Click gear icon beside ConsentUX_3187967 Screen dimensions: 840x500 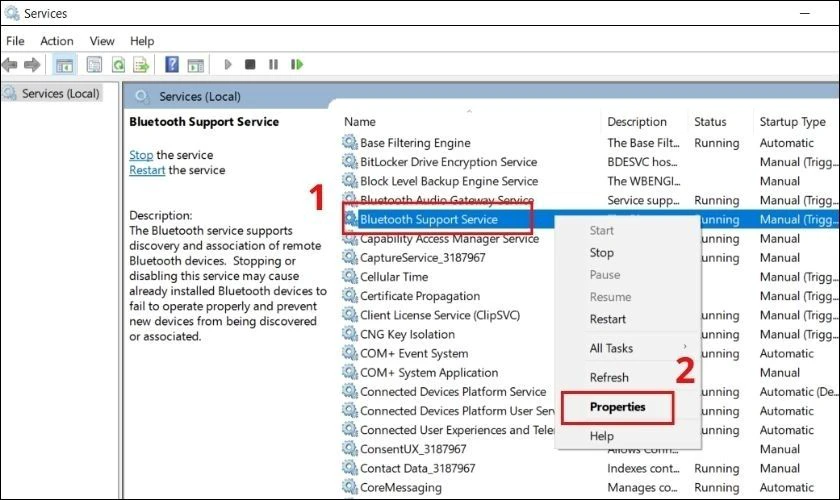tap(350, 449)
